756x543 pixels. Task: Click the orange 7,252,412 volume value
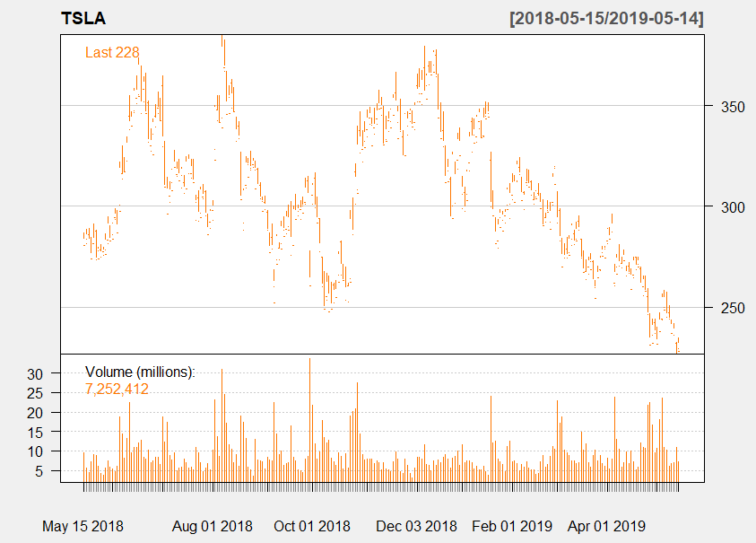pyautogui.click(x=117, y=390)
